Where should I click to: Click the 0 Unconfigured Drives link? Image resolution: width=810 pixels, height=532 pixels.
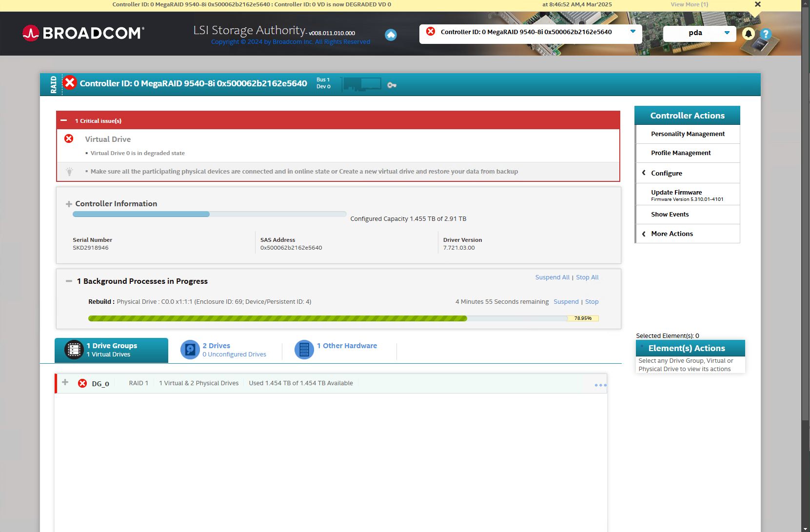[x=234, y=355]
